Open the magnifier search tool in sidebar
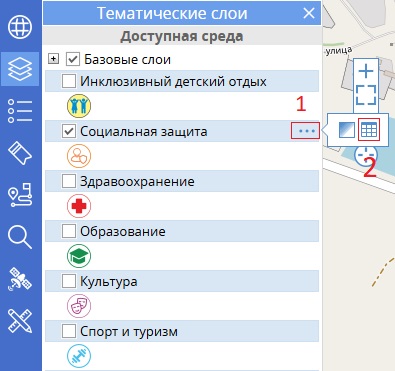 click(x=20, y=237)
